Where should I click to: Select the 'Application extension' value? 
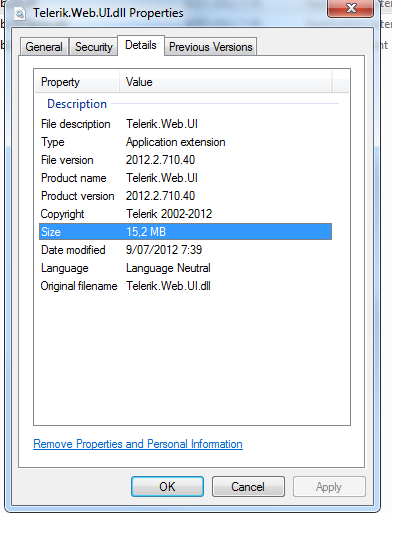point(176,142)
